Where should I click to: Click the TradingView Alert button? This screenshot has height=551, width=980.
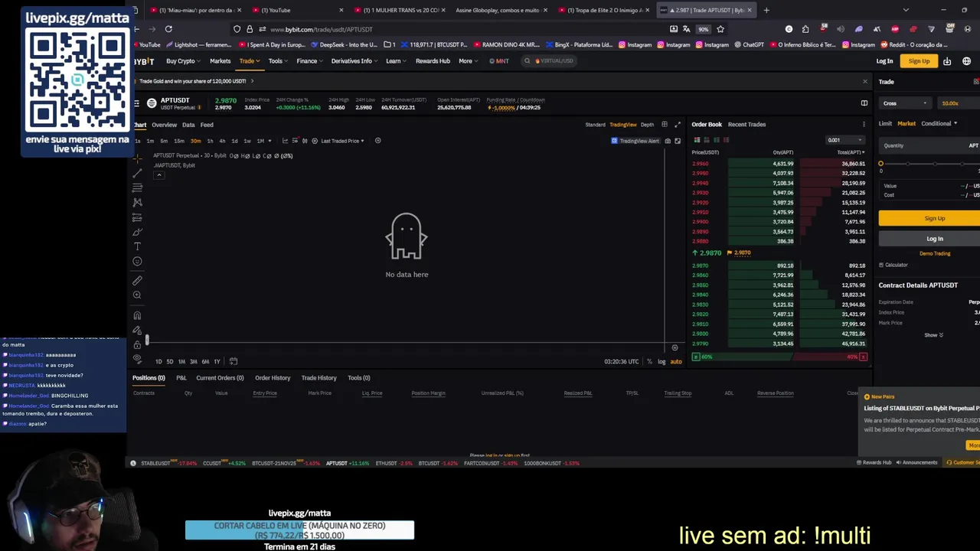(635, 141)
